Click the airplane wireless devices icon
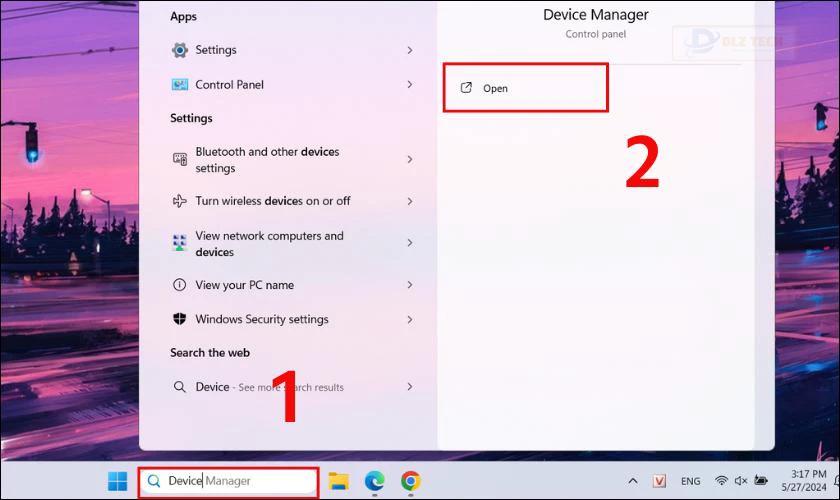This screenshot has height=500, width=840. coord(179,201)
